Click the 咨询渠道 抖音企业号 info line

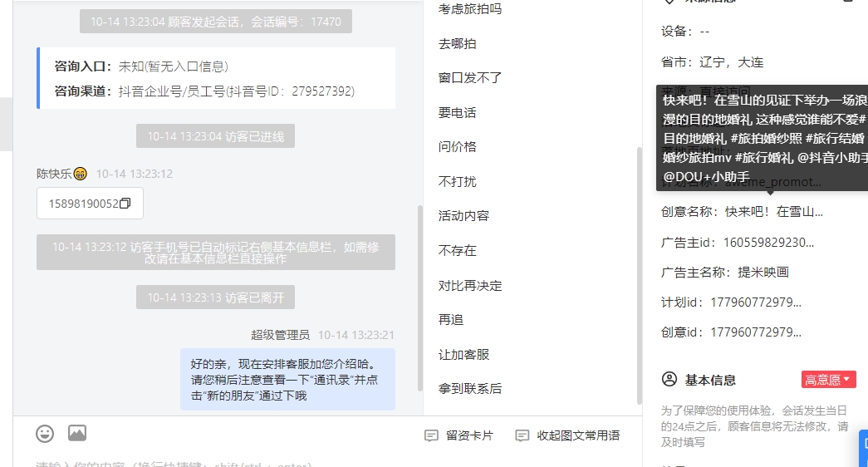204,91
